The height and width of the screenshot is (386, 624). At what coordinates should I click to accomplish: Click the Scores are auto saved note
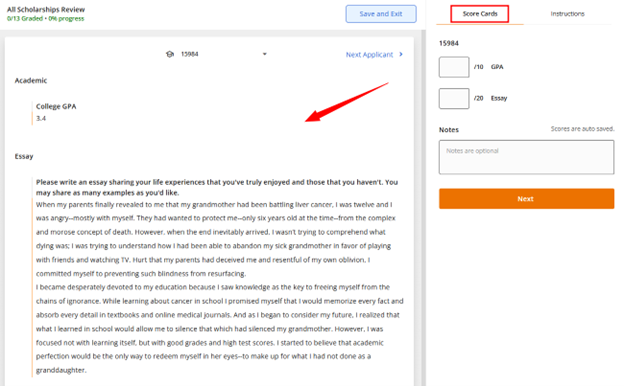click(x=582, y=129)
